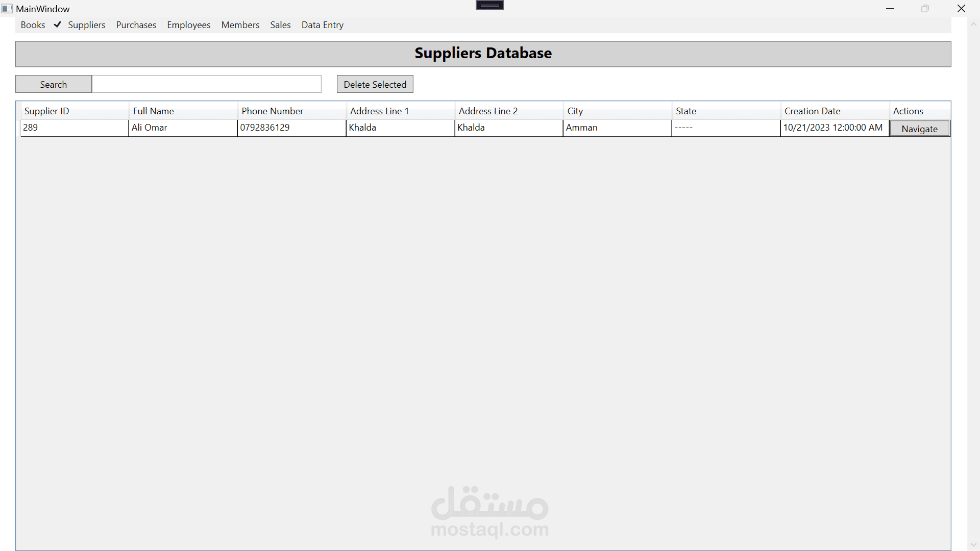Viewport: 980px width, 551px height.
Task: Open the Books menu
Action: pyautogui.click(x=33, y=25)
